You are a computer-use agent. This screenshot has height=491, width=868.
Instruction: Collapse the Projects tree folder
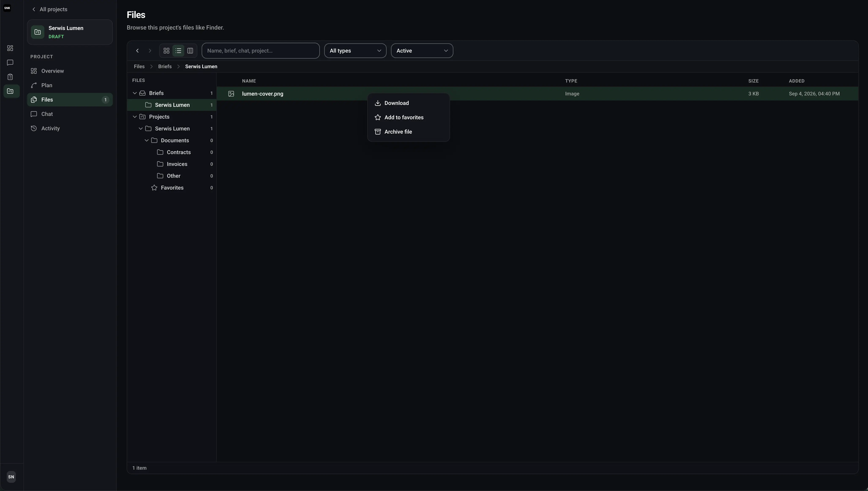[135, 117]
